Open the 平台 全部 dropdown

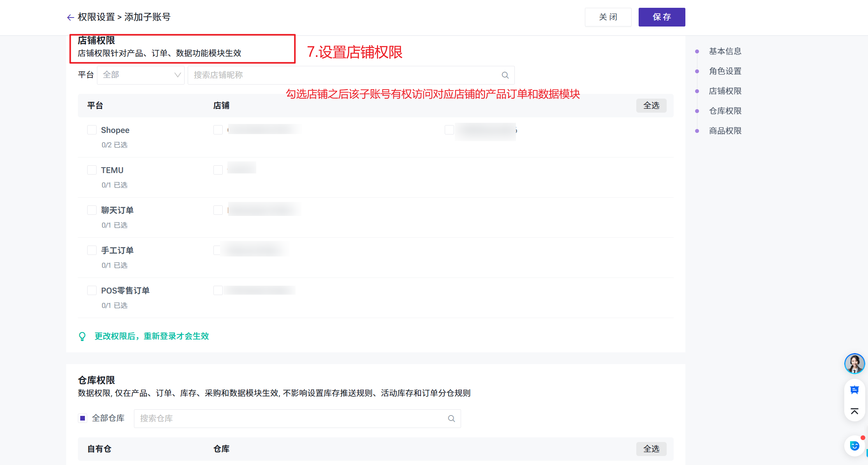coord(141,75)
